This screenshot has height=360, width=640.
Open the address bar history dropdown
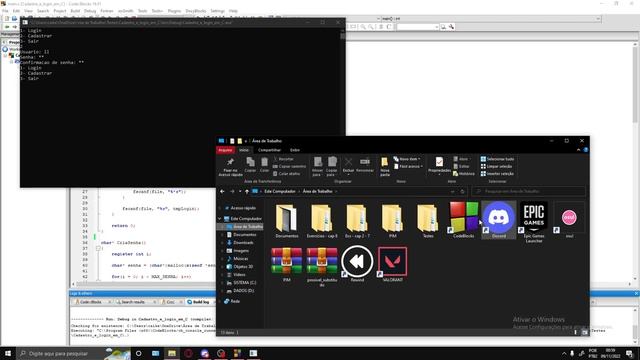click(453, 191)
